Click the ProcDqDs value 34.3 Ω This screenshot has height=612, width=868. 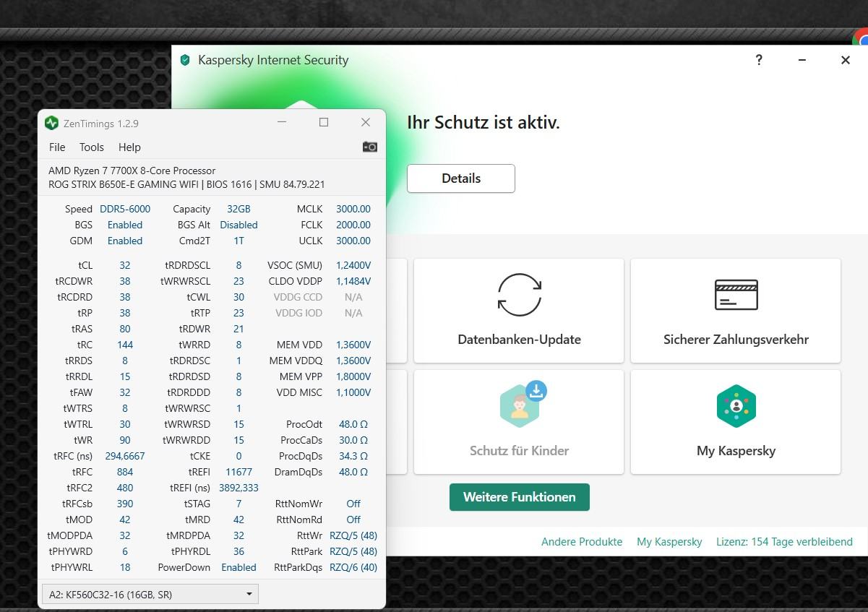353,456
